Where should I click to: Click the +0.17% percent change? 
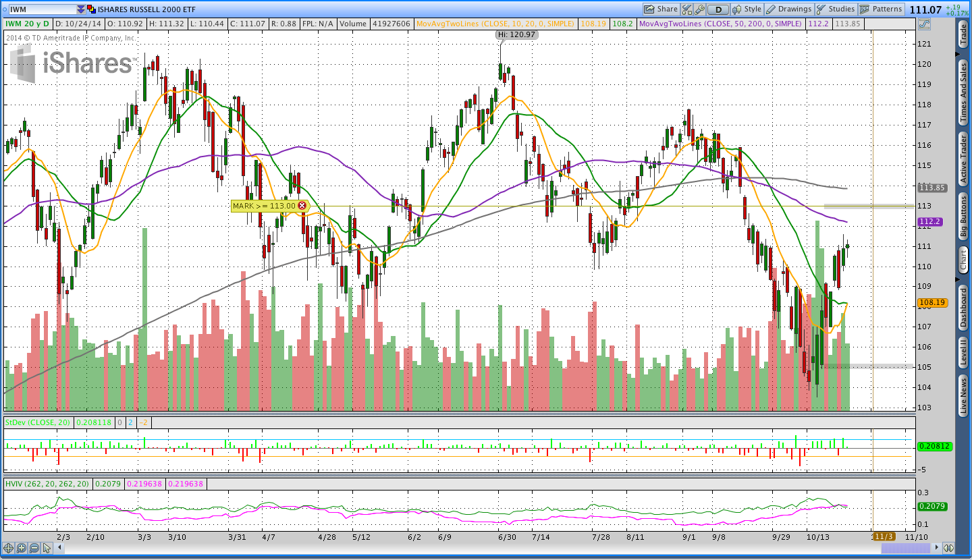pyautogui.click(x=957, y=13)
